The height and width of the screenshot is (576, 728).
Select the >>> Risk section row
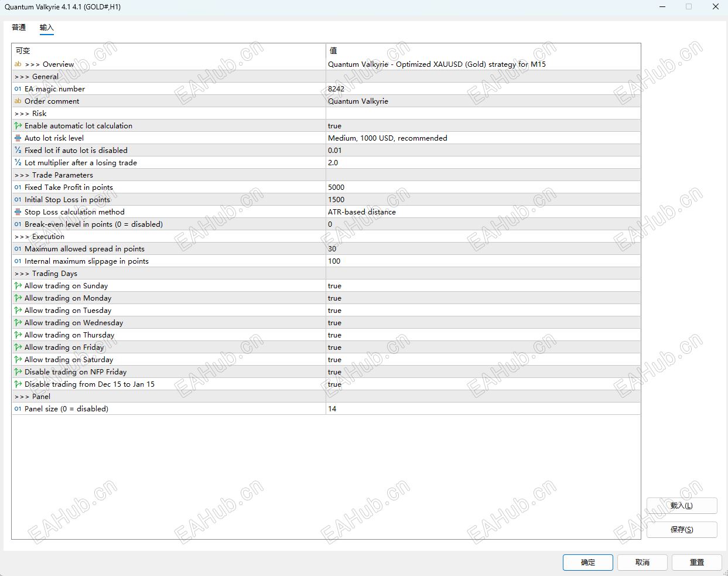pos(326,114)
